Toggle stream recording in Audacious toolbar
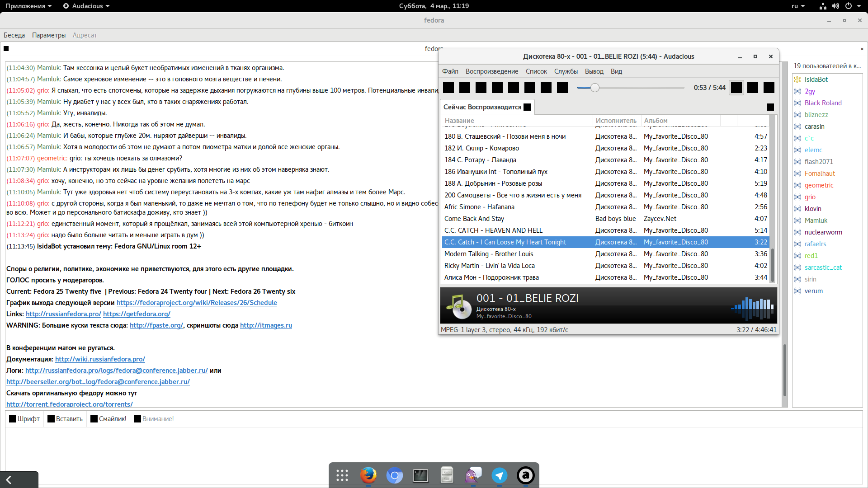This screenshot has width=868, height=488. tap(562, 88)
